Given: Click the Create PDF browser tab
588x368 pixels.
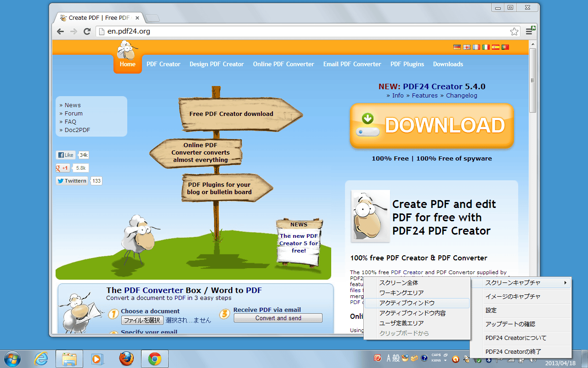Looking at the screenshot, I should tap(99, 18).
